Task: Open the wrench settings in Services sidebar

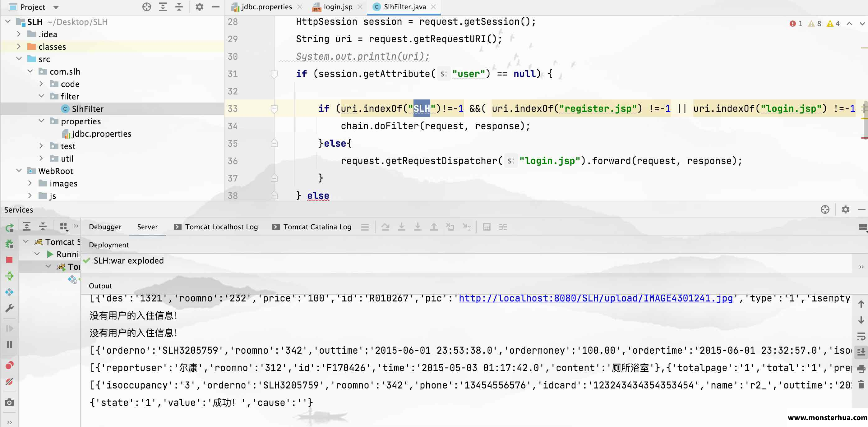Action: pos(9,308)
